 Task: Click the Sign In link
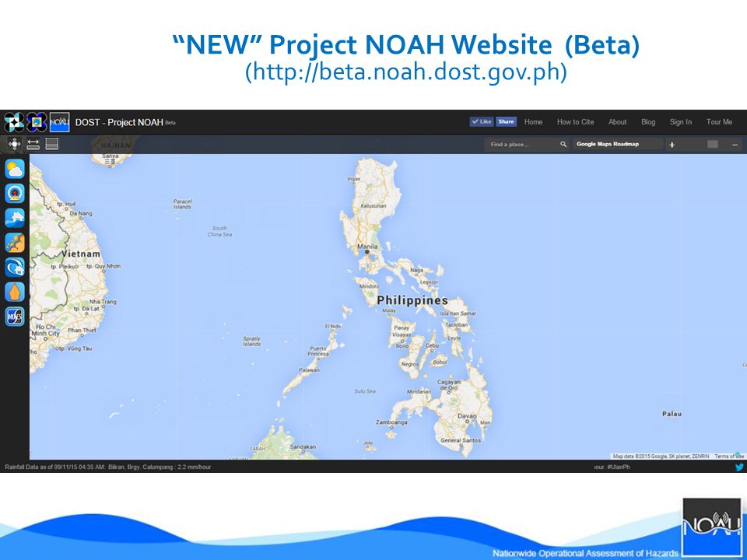[x=680, y=122]
